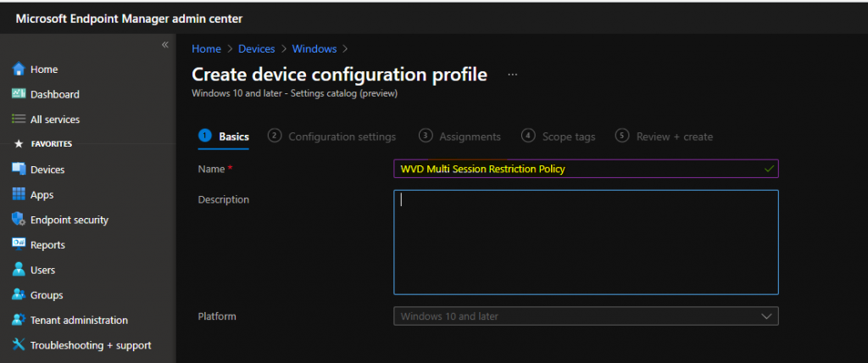Open Endpoint security in the sidebar
Screen dimensions: 868x363
(70, 220)
